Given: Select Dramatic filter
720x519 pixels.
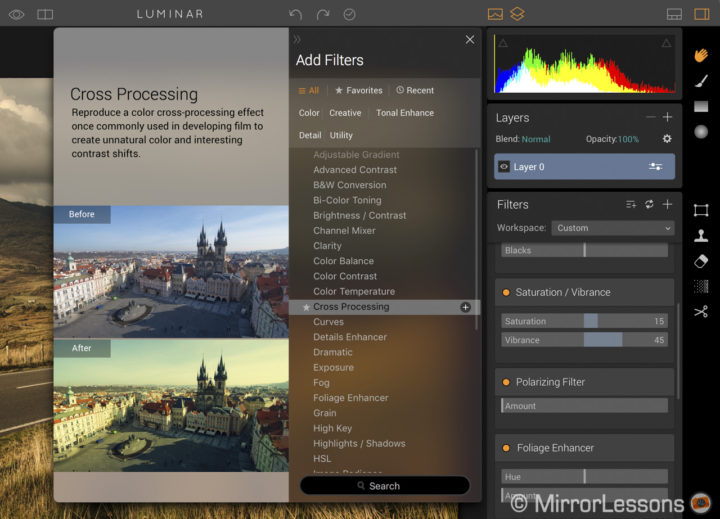Looking at the screenshot, I should pos(332,352).
